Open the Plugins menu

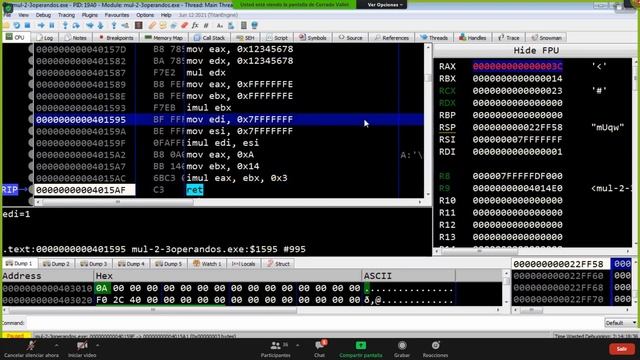point(90,15)
